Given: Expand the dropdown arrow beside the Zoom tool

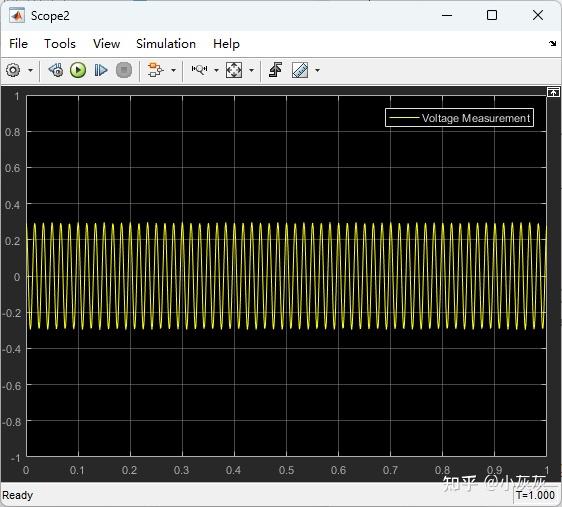Looking at the screenshot, I should pyautogui.click(x=216, y=70).
